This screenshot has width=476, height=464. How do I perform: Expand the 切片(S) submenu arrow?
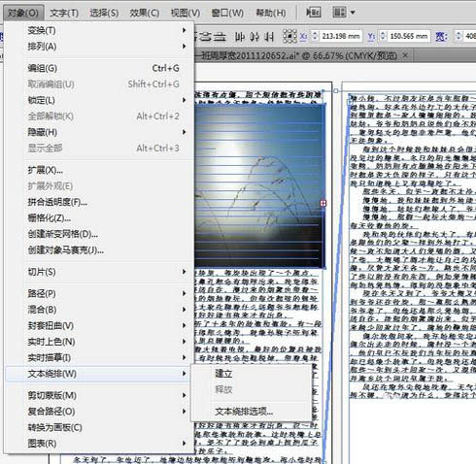[x=184, y=272]
